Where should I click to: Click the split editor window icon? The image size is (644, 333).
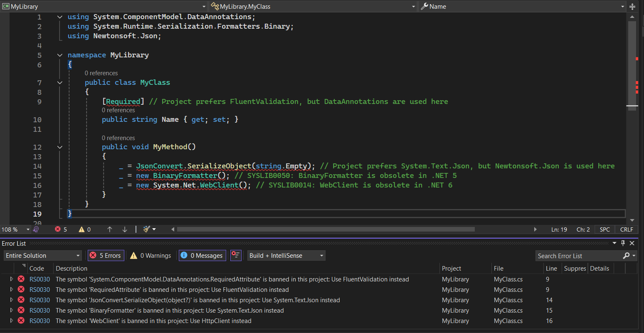point(632,7)
